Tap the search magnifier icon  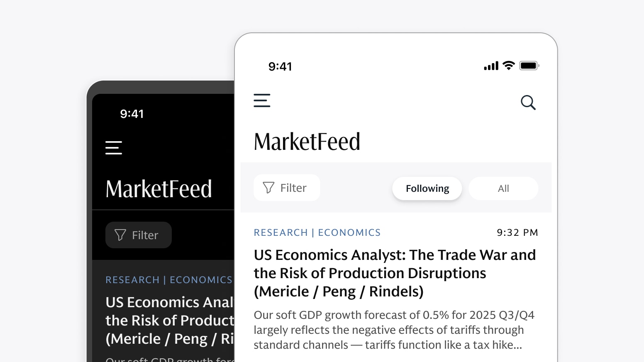click(x=528, y=102)
